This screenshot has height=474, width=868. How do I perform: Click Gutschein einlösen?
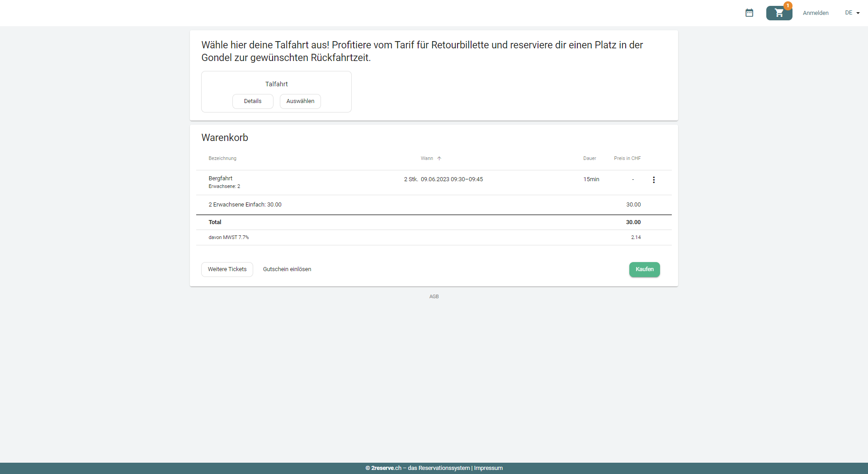(x=287, y=269)
